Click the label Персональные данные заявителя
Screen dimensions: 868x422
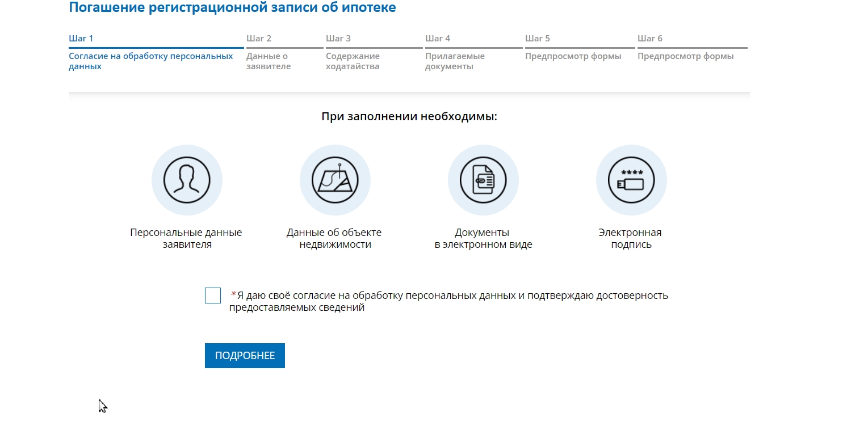186,239
